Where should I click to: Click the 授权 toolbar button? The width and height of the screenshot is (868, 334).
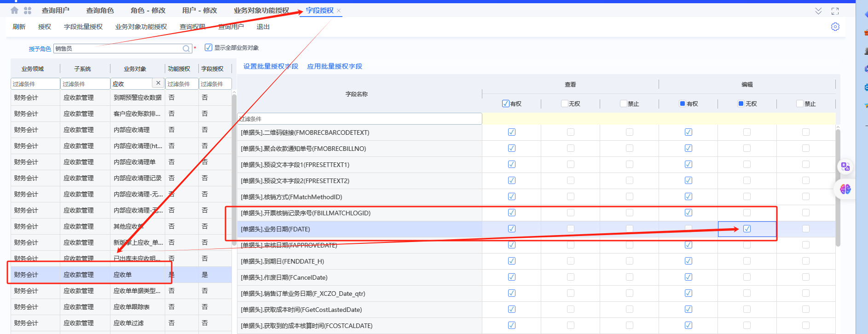click(45, 27)
